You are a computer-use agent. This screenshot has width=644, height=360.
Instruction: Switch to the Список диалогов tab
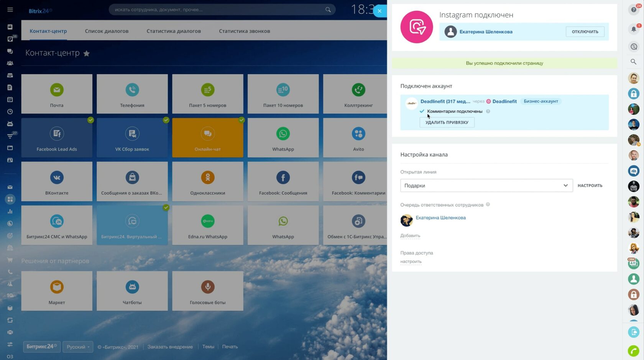coord(107,31)
